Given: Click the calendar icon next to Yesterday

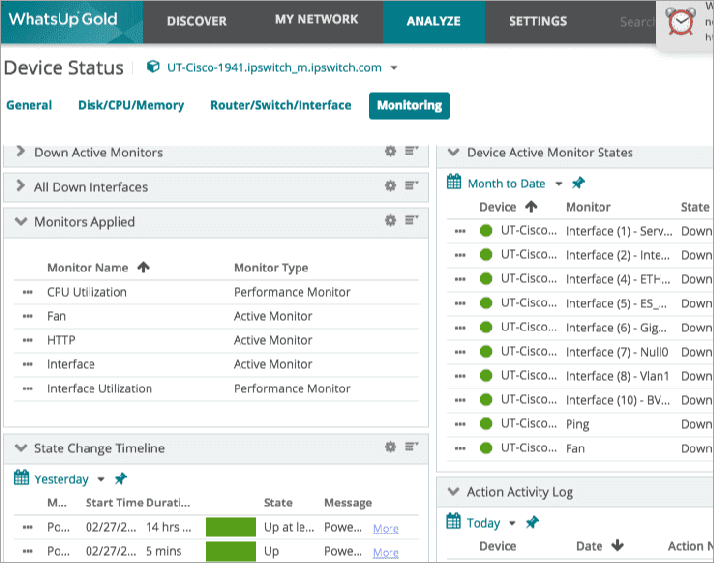Looking at the screenshot, I should (21, 477).
